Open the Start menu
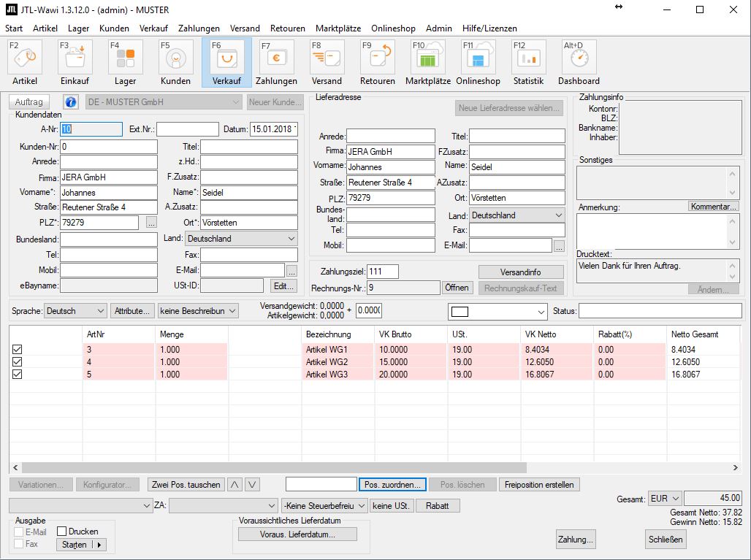Screen dimensions: 751x560 click(x=14, y=28)
